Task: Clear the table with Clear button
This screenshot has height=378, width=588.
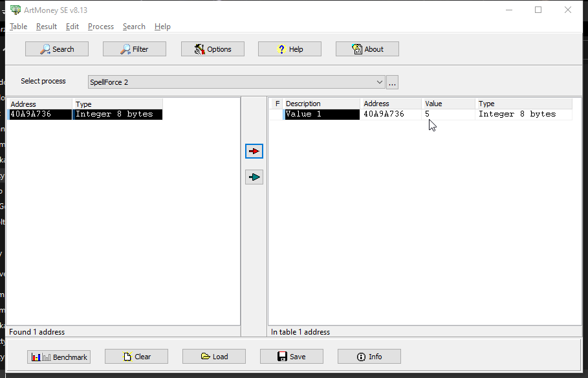Action: pos(136,356)
